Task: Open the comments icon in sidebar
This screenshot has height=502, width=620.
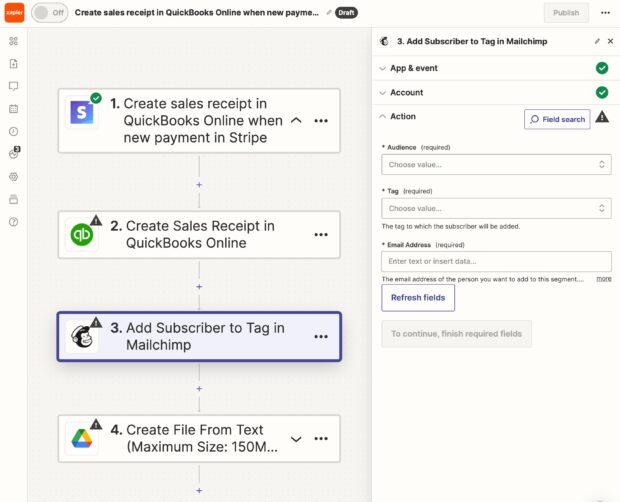Action: click(x=13, y=86)
